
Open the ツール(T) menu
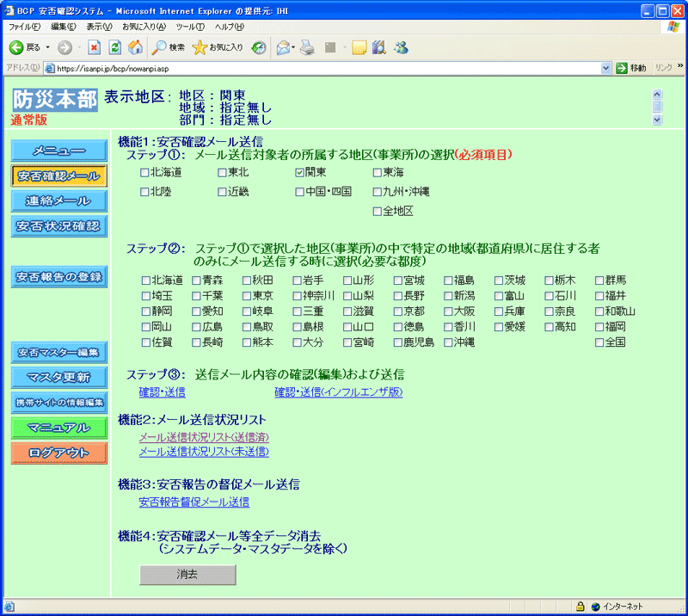[x=190, y=27]
